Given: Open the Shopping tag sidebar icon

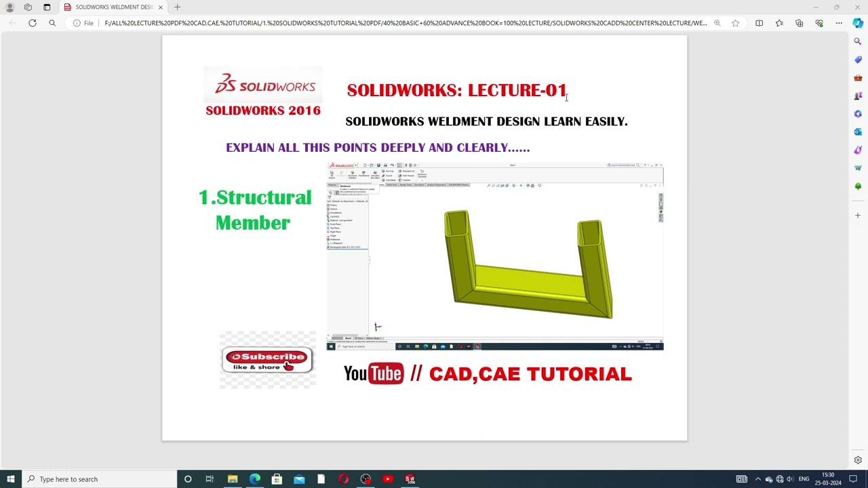Looking at the screenshot, I should pos(858,60).
